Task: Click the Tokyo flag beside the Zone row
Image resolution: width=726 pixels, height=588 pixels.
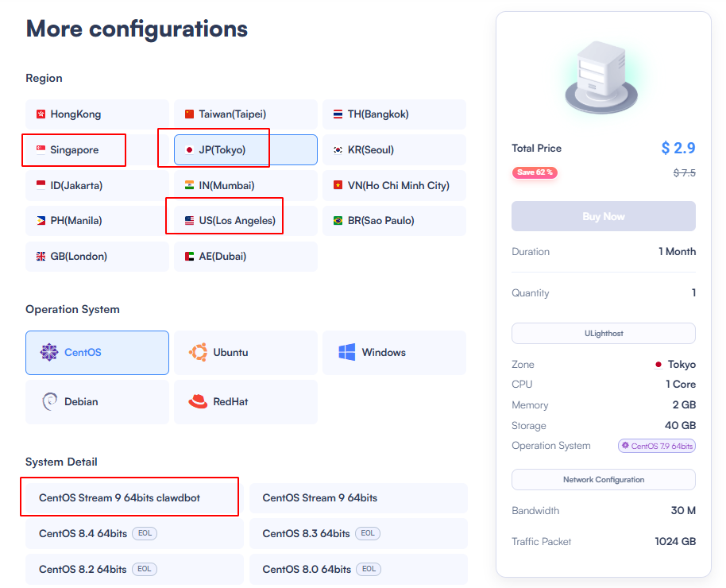Action: click(658, 364)
